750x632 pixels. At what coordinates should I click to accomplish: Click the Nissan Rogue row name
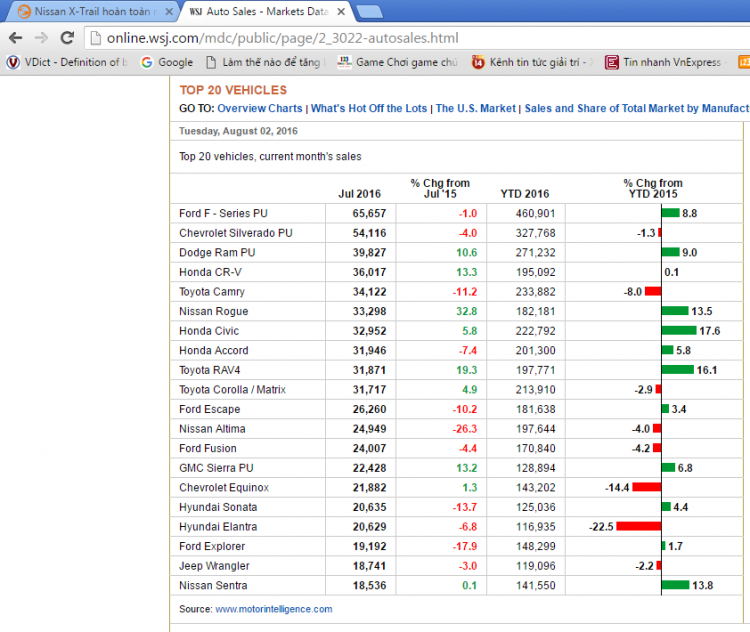pos(213,311)
